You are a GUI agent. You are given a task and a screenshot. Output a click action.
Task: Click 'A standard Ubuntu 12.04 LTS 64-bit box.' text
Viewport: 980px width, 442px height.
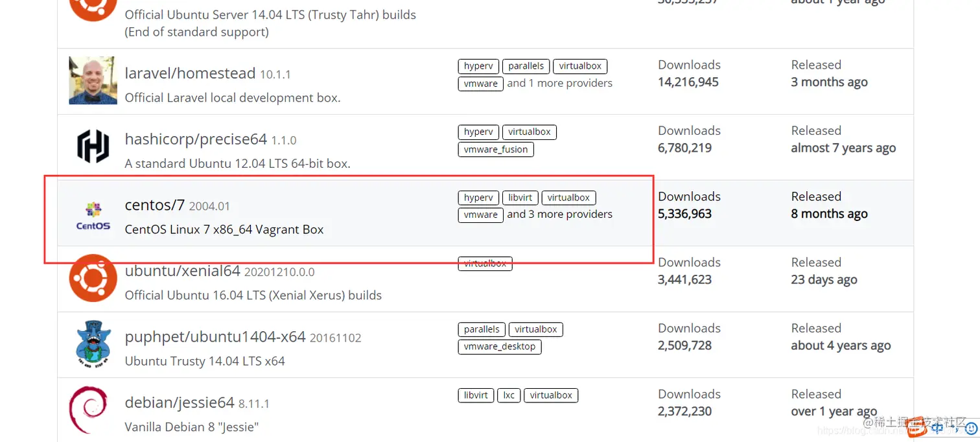237,164
